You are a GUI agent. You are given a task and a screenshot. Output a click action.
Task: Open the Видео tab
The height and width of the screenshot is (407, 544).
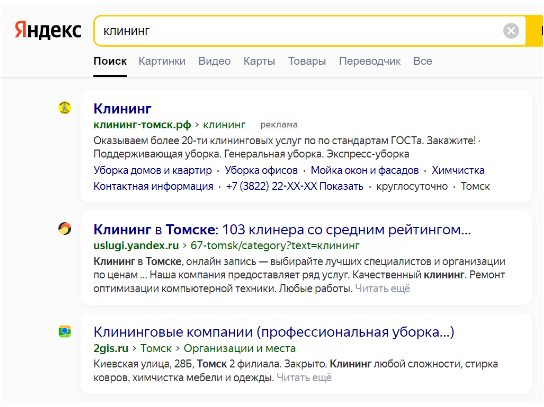tap(214, 61)
